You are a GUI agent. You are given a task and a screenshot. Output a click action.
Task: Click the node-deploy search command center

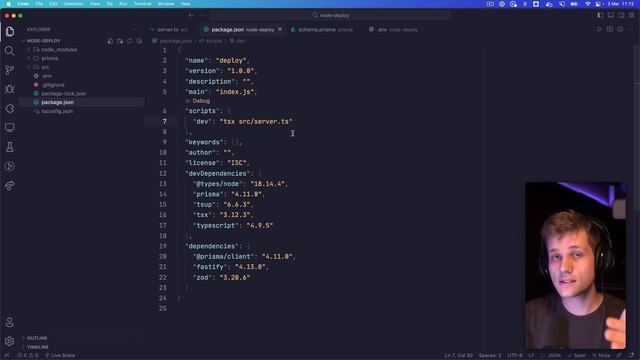coord(331,15)
